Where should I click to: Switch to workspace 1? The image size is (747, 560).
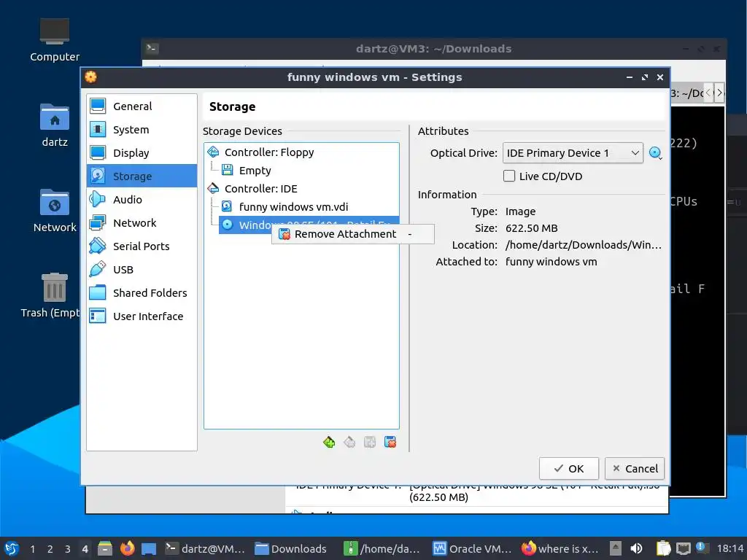(x=32, y=549)
